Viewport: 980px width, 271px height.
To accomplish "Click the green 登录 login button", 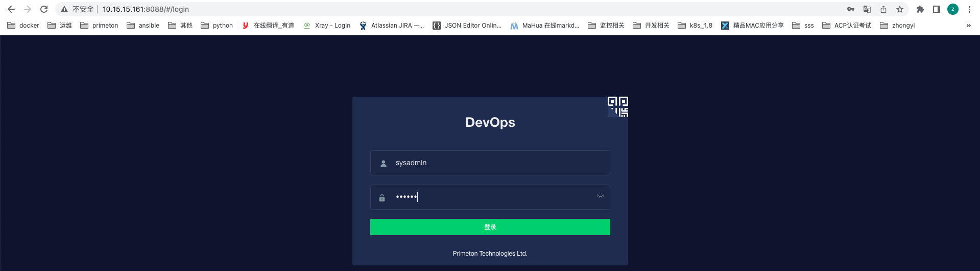I will pos(490,227).
